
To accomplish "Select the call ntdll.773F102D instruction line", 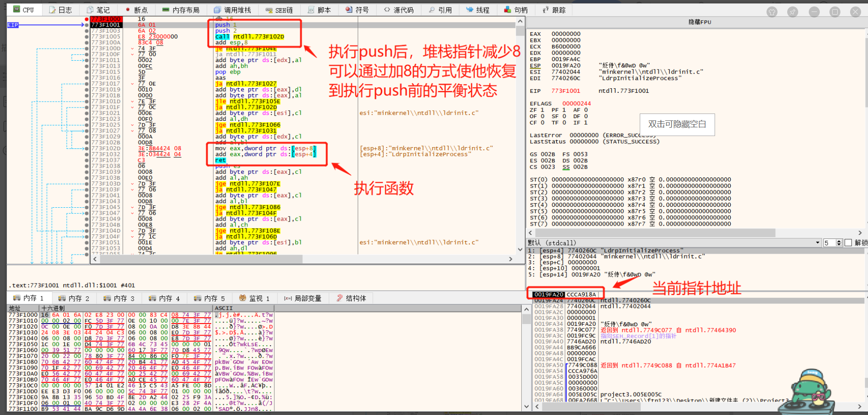I will tap(250, 37).
